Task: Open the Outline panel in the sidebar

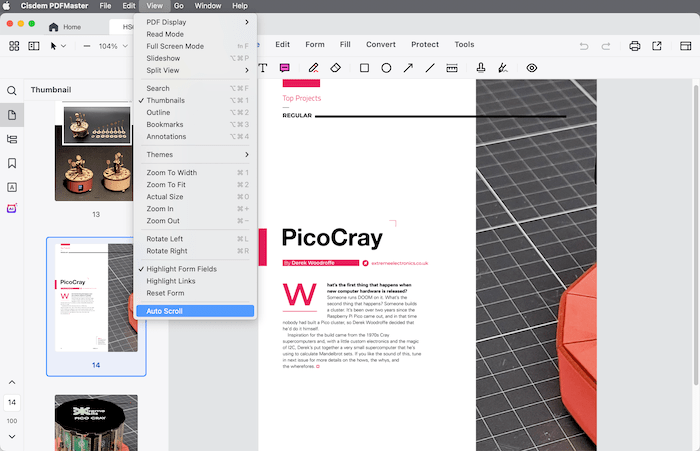Action: pos(12,139)
